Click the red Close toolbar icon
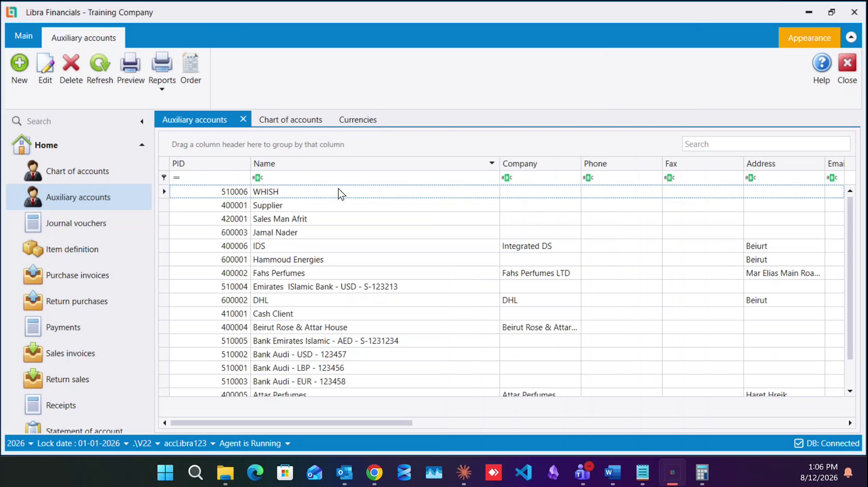This screenshot has height=487, width=868. point(847,63)
